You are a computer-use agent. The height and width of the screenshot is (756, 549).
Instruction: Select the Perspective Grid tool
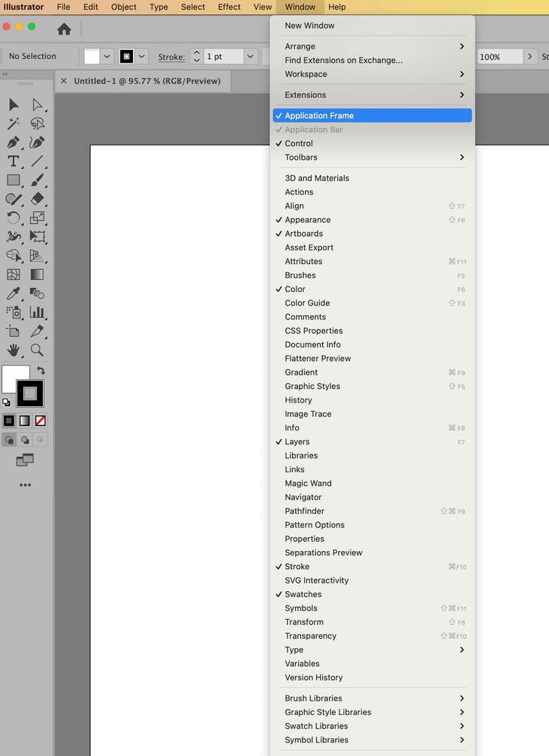37,256
